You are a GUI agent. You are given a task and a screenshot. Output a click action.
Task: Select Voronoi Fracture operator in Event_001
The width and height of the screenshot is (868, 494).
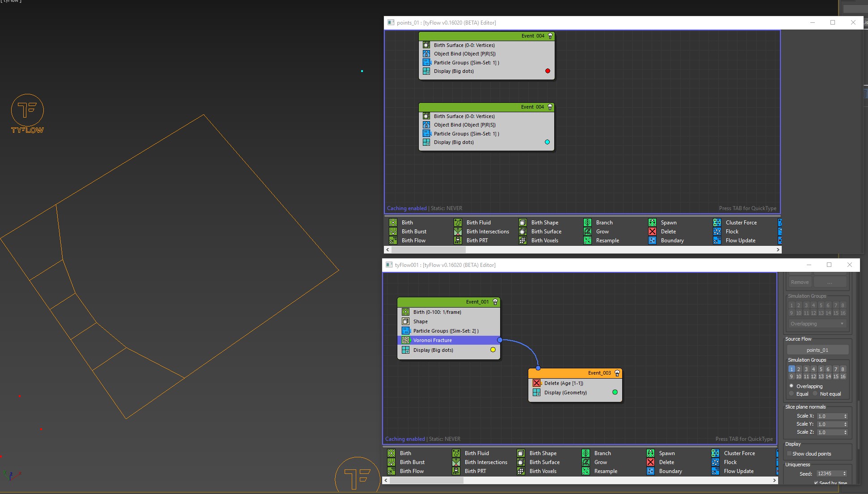pyautogui.click(x=448, y=340)
